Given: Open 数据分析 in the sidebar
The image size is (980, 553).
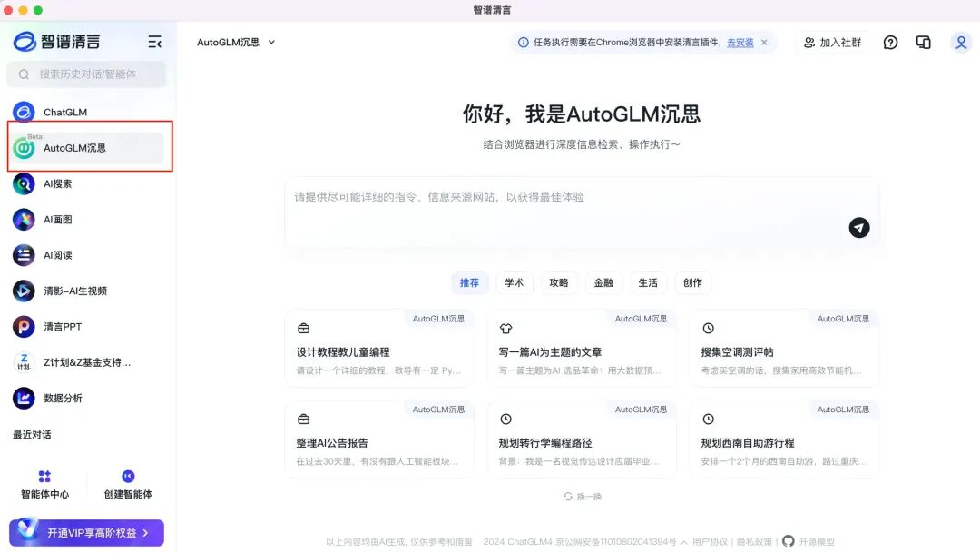Looking at the screenshot, I should tap(87, 398).
